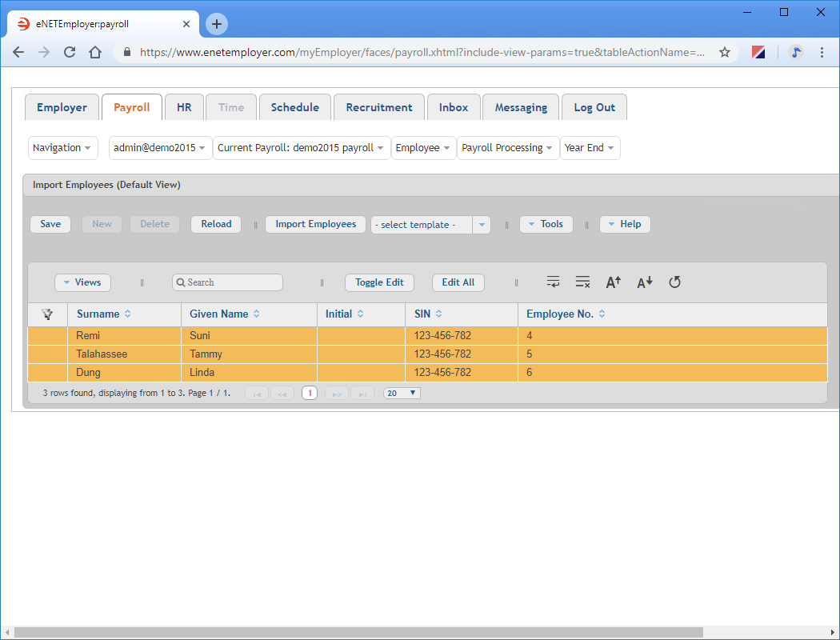This screenshot has height=640, width=840.
Task: Open the Employee dropdown menu
Action: tap(424, 148)
